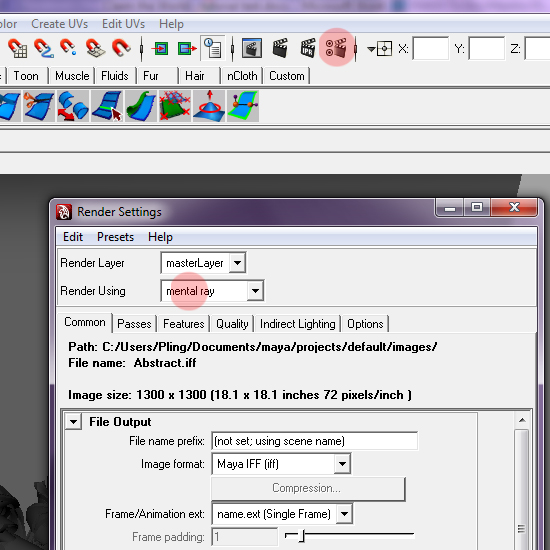This screenshot has width=550, height=550.
Task: Click the green-bordered surface with handle points icon
Action: click(x=243, y=106)
